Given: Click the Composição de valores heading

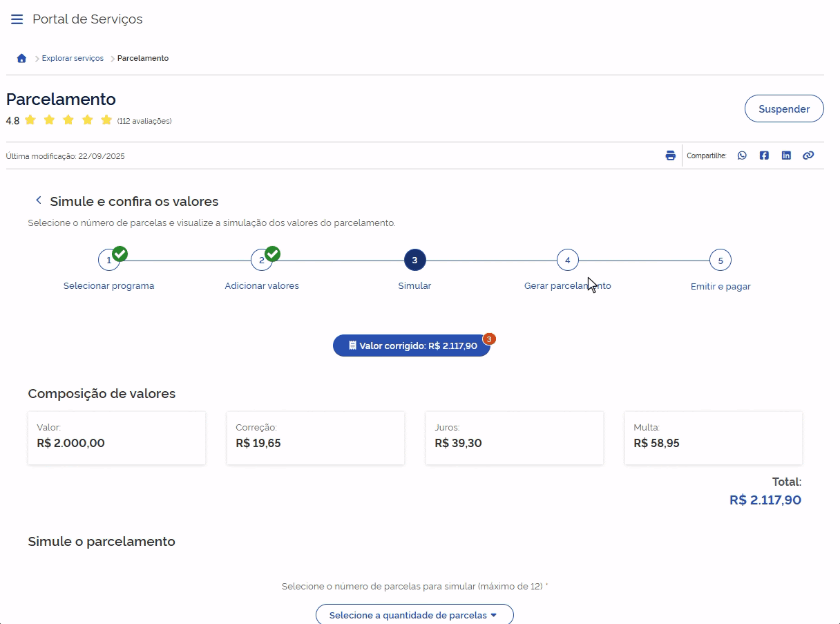Looking at the screenshot, I should pos(102,394).
